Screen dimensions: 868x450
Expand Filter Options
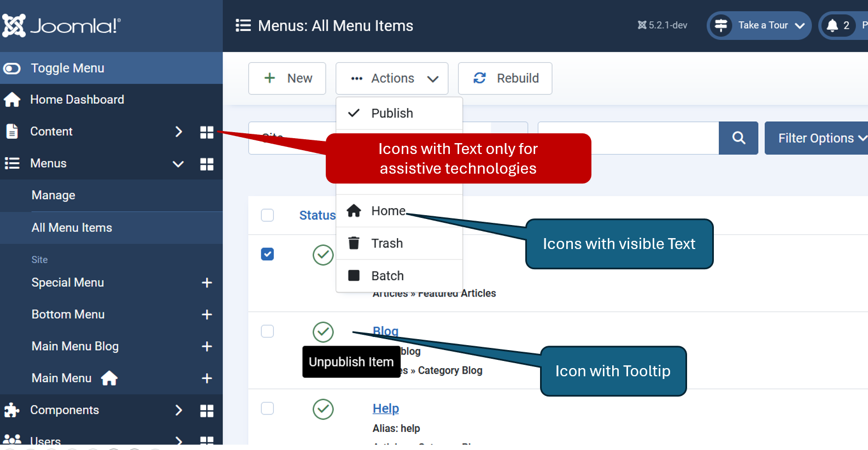[x=818, y=138]
